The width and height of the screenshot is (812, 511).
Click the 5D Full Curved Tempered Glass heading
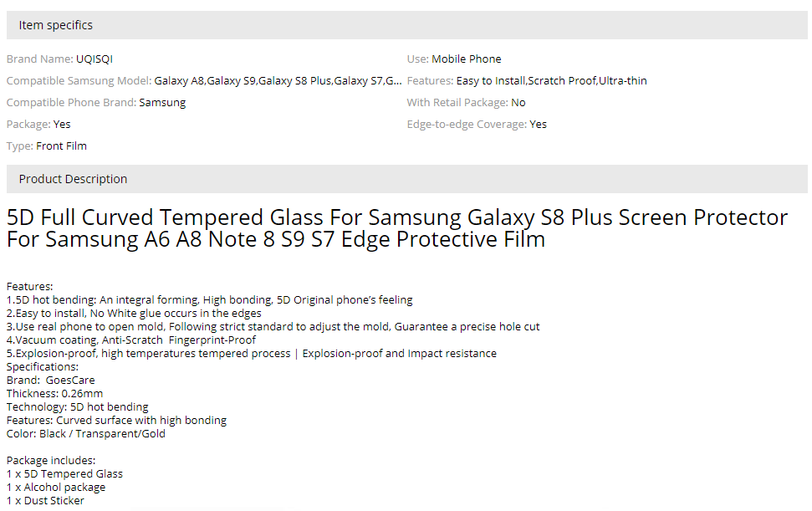[397, 228]
